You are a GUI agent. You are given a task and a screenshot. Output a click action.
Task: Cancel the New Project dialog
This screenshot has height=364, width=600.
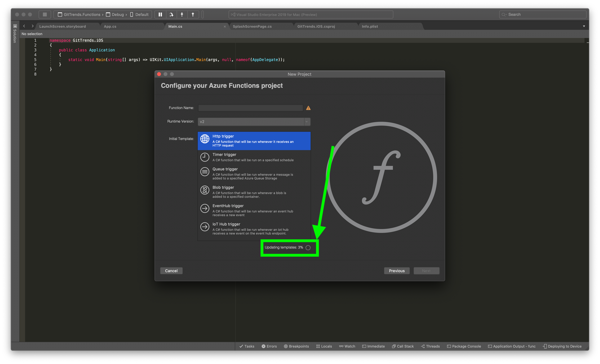[171, 271]
